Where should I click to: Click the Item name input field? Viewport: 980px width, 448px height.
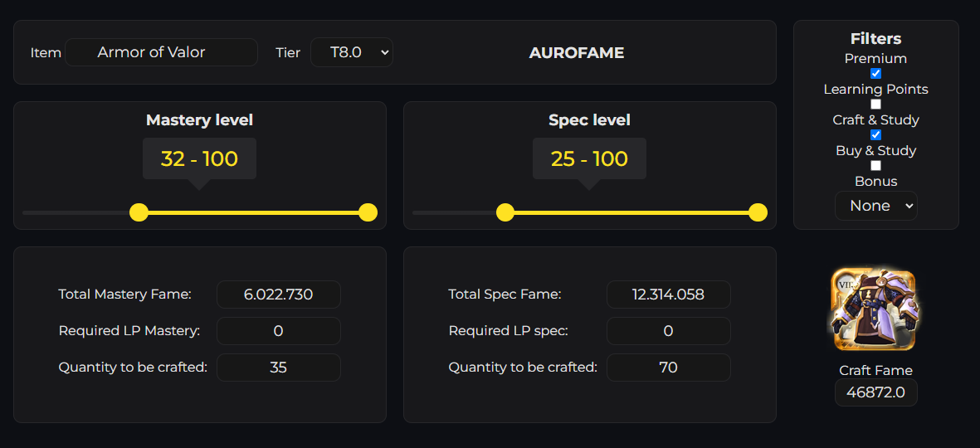click(161, 52)
